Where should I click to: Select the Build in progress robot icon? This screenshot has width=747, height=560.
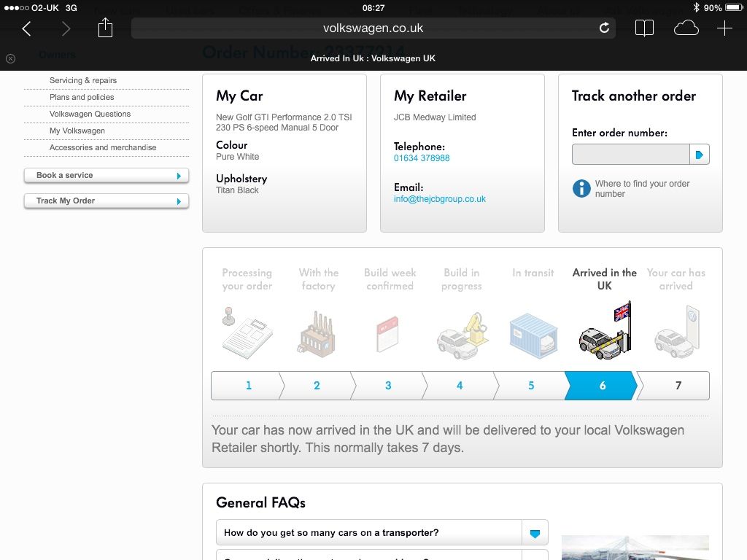pos(462,335)
